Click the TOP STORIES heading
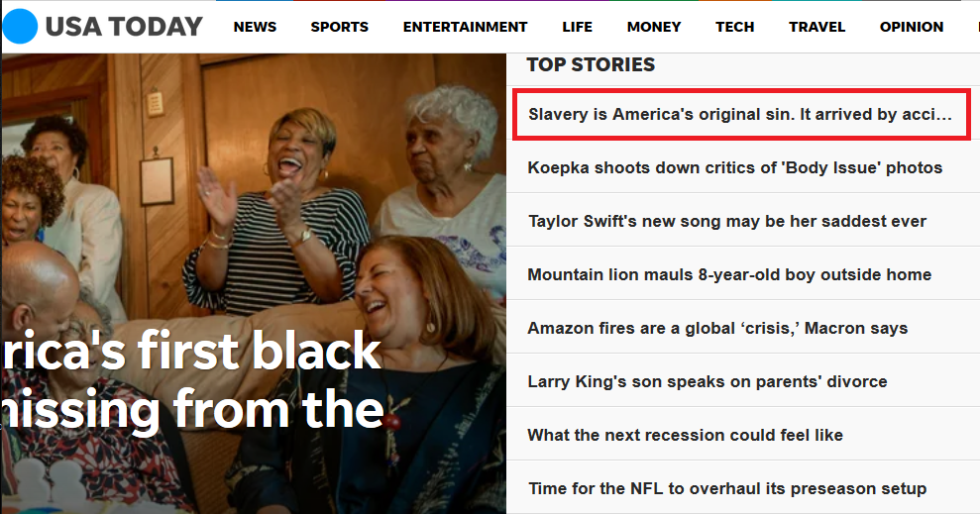The image size is (980, 514). [x=591, y=64]
